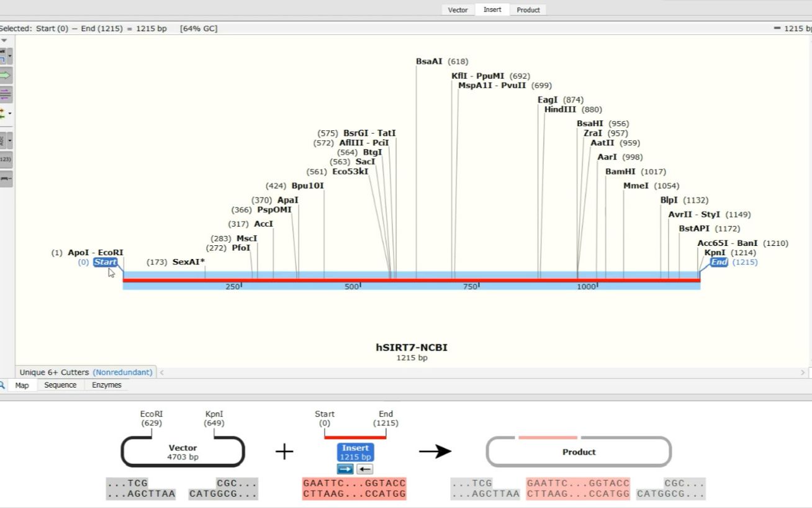Click the bottom ruler icon in side toolbar
The height and width of the screenshot is (508, 812).
point(5,179)
